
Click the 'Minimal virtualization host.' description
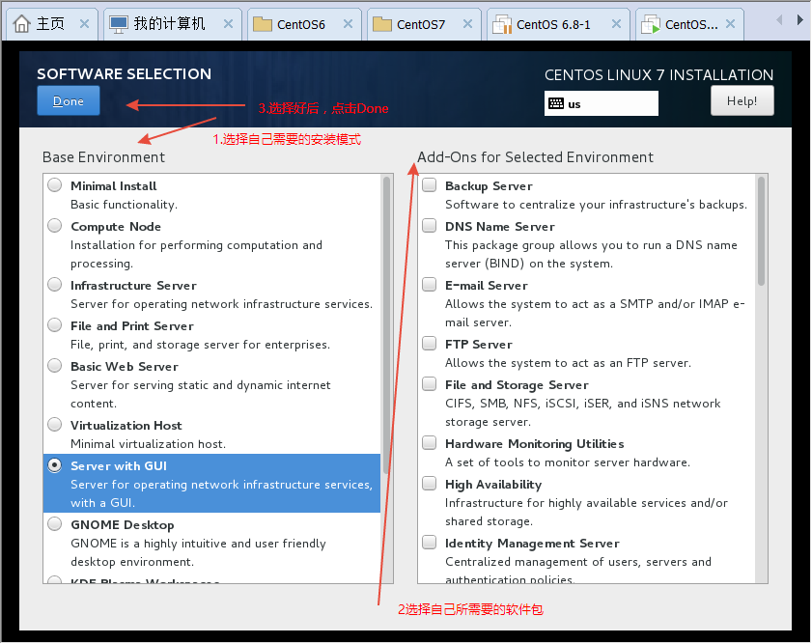(148, 444)
